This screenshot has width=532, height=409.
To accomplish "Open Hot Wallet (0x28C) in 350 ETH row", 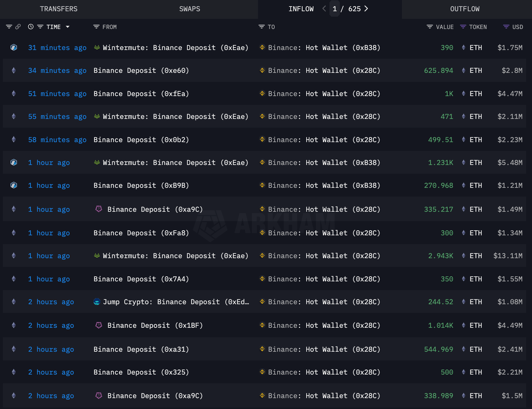I will tap(343, 279).
